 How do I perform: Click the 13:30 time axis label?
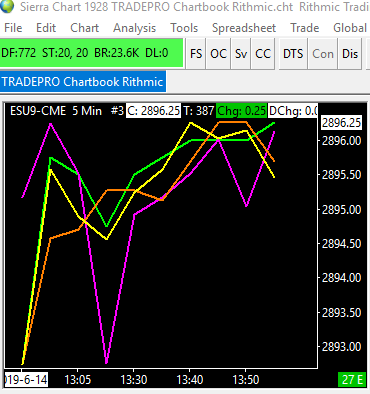pyautogui.click(x=134, y=380)
